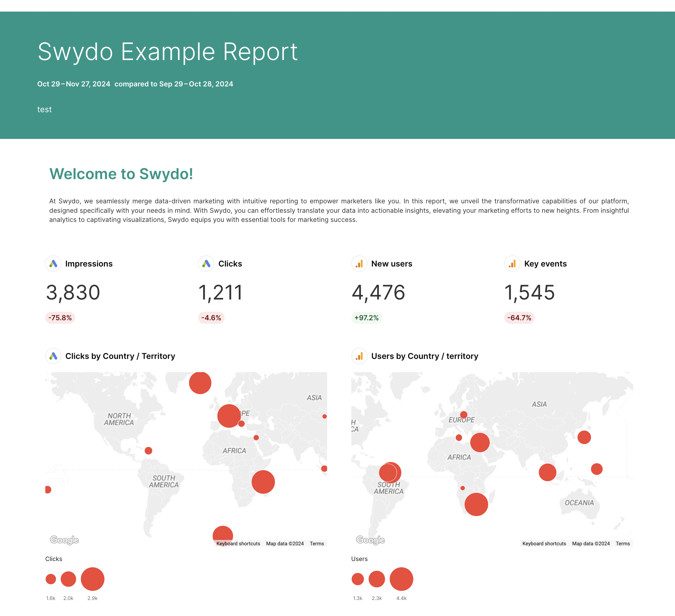675x616 pixels.
Task: Select the bubble over South America on Users map
Action: tap(390, 472)
